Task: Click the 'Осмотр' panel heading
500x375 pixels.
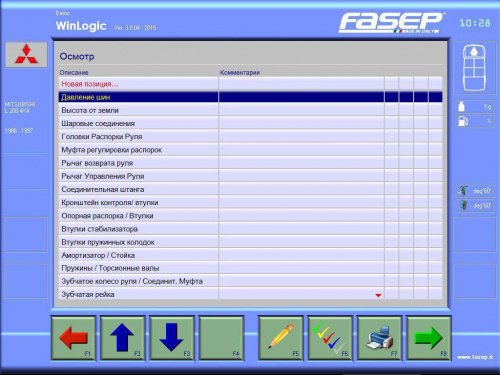Action: 77,56
